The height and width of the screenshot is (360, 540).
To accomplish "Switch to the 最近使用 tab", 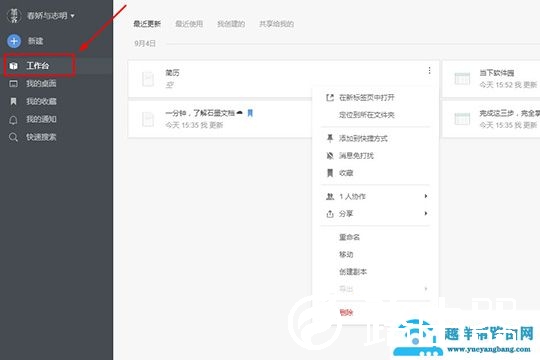I will point(189,24).
